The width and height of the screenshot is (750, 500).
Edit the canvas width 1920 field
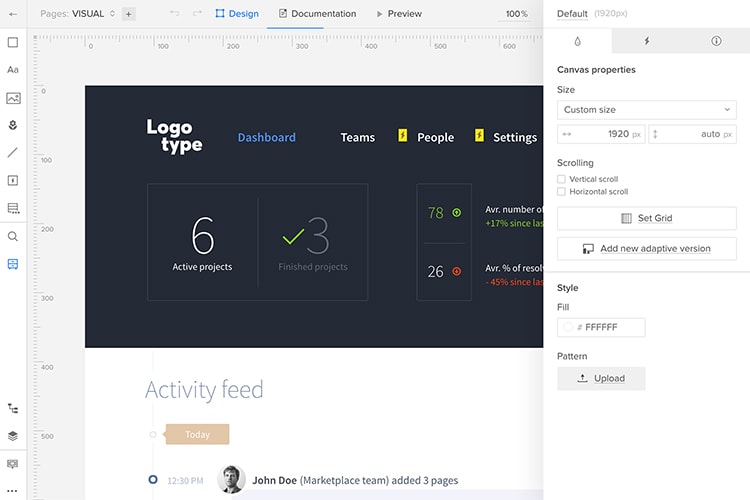[601, 134]
